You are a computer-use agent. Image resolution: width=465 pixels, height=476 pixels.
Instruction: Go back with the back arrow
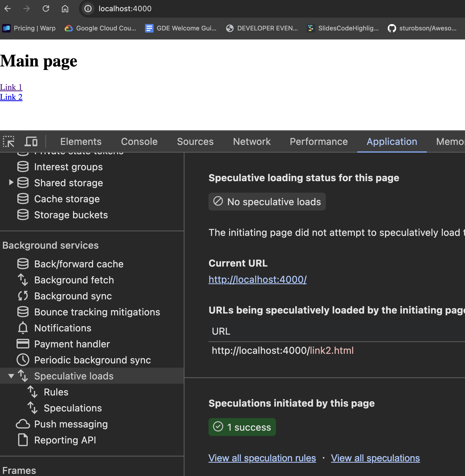8,9
